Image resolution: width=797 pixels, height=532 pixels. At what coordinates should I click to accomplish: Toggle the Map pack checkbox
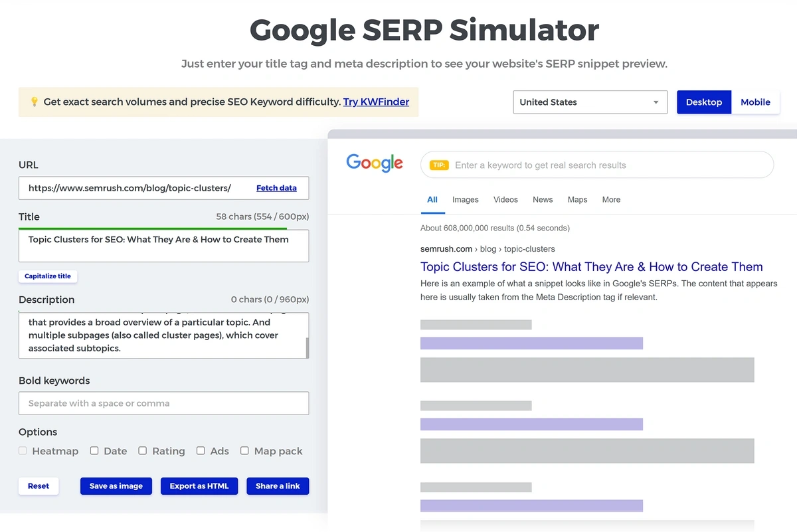244,450
